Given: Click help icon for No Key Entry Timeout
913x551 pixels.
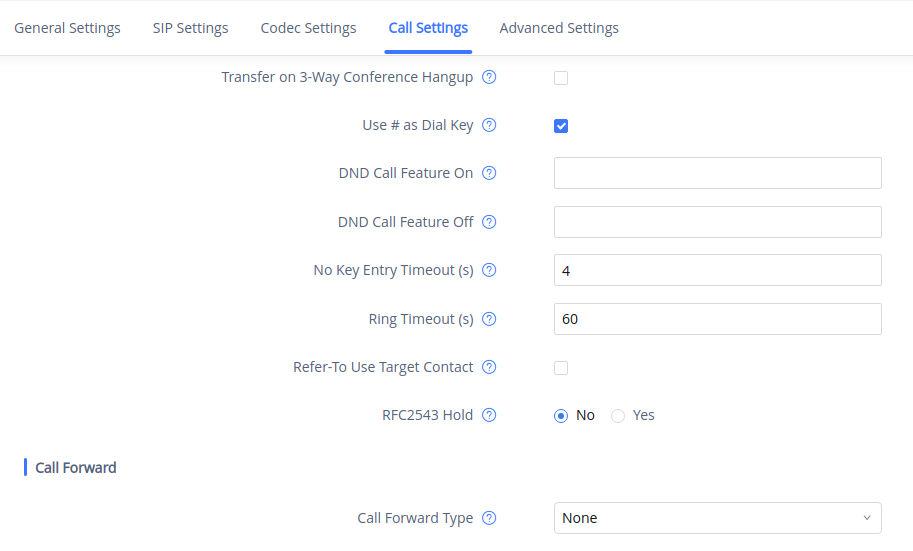Looking at the screenshot, I should (x=490, y=270).
